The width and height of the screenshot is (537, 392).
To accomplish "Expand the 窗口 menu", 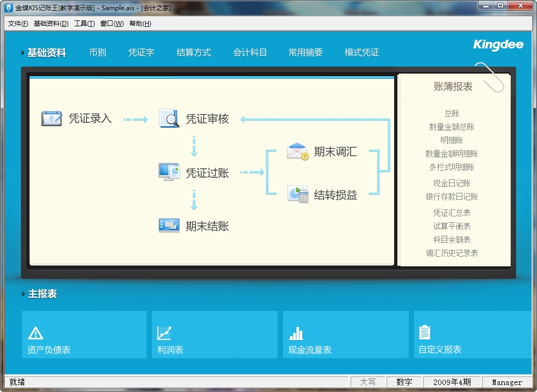I will (111, 24).
